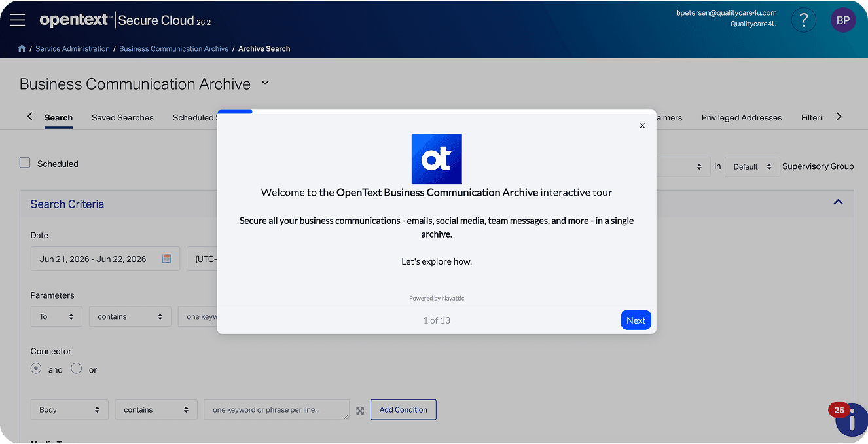Open the 'Body' field dropdown
This screenshot has width=868, height=444.
click(x=69, y=410)
